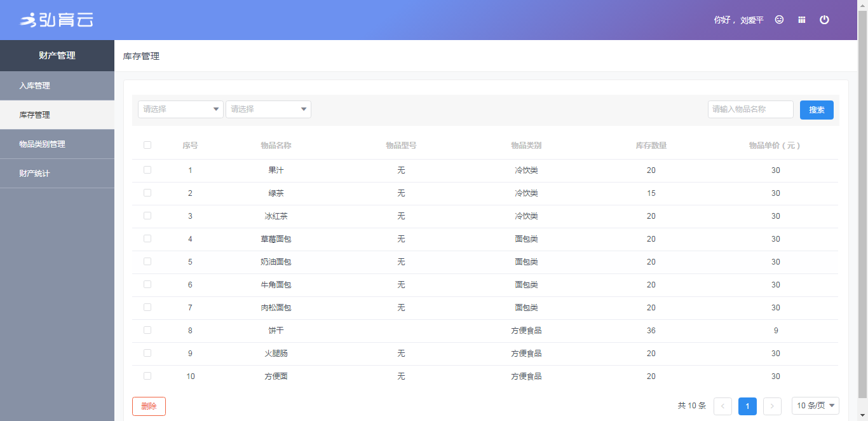Open the 10 条/页 page size dropdown
The width and height of the screenshot is (868, 421).
815,406
